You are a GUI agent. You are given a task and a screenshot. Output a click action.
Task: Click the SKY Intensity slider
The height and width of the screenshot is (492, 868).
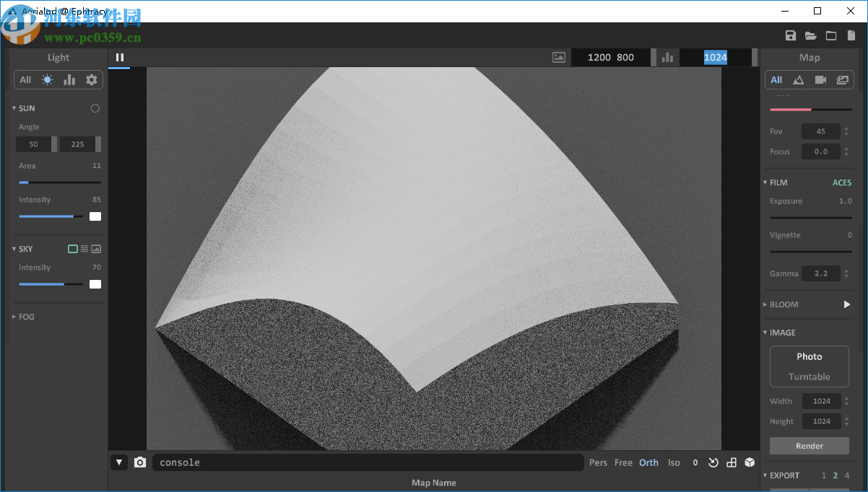51,284
